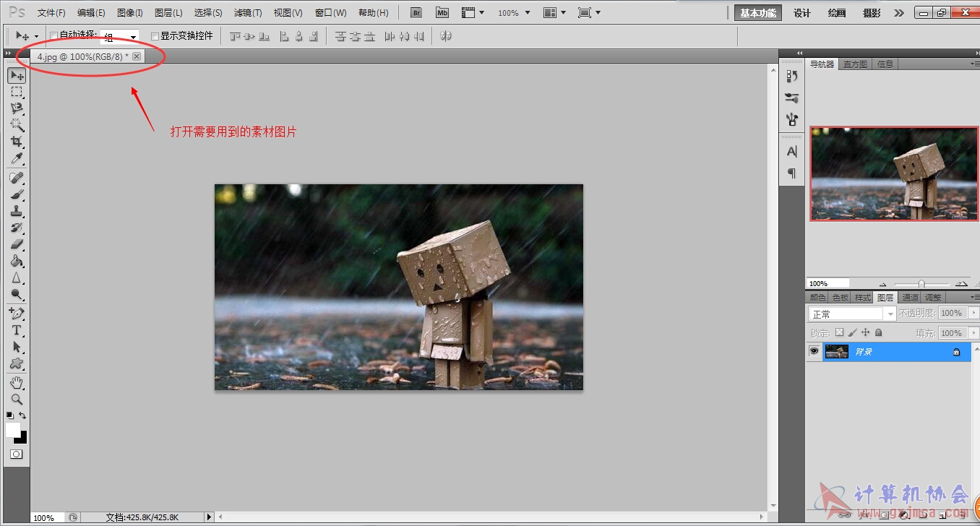Screen dimensions: 980x526
Task: Select the Custom Shape tool
Action: click(x=17, y=363)
